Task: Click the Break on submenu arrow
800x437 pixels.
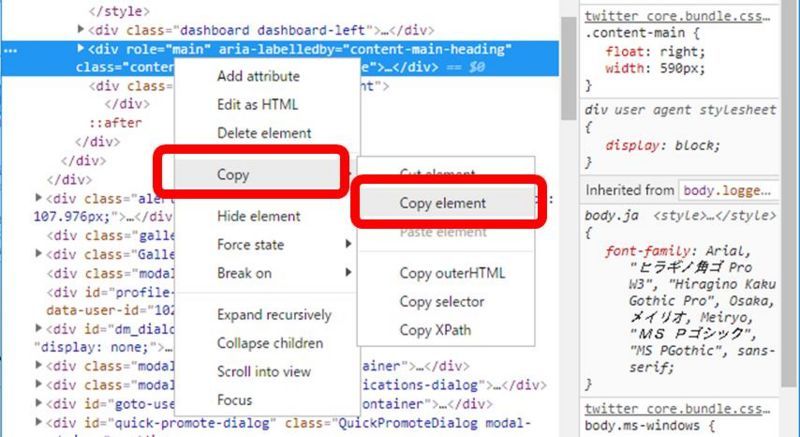Action: pyautogui.click(x=348, y=272)
